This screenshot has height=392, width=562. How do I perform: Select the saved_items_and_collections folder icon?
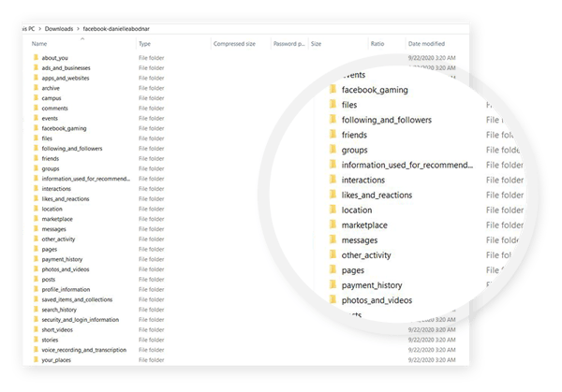[x=36, y=299]
